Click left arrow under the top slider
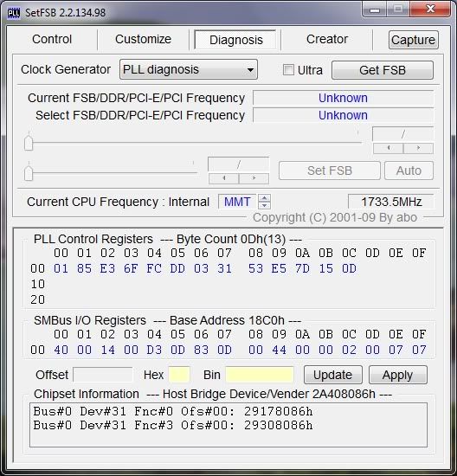 click(389, 148)
